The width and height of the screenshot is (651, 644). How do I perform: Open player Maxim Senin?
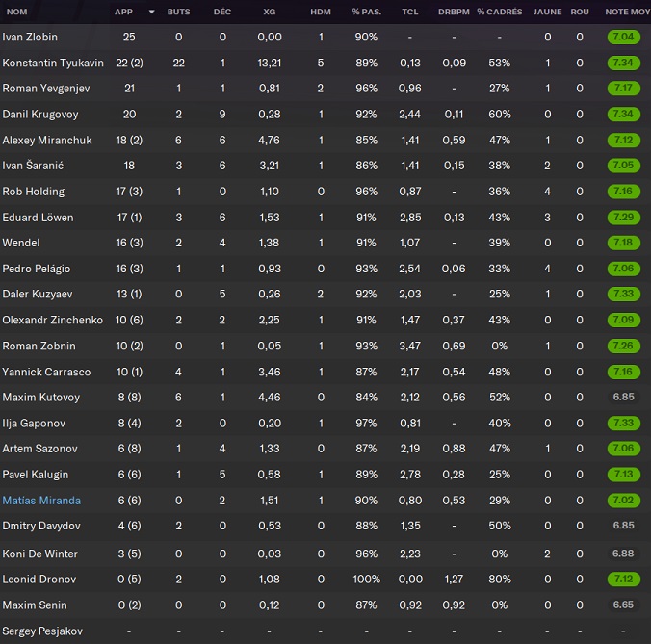pyautogui.click(x=35, y=605)
